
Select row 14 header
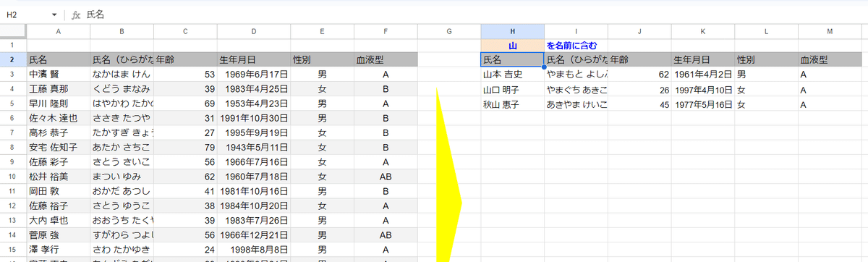click(x=13, y=235)
